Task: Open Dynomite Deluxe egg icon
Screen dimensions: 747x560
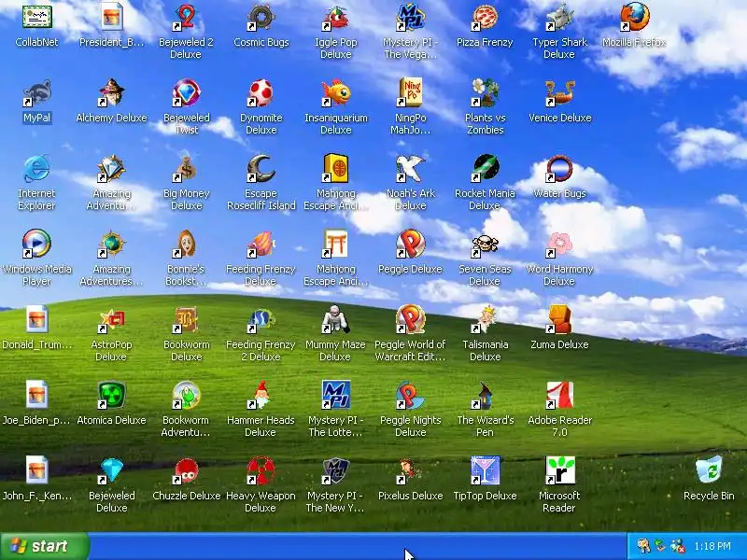Action: (261, 92)
